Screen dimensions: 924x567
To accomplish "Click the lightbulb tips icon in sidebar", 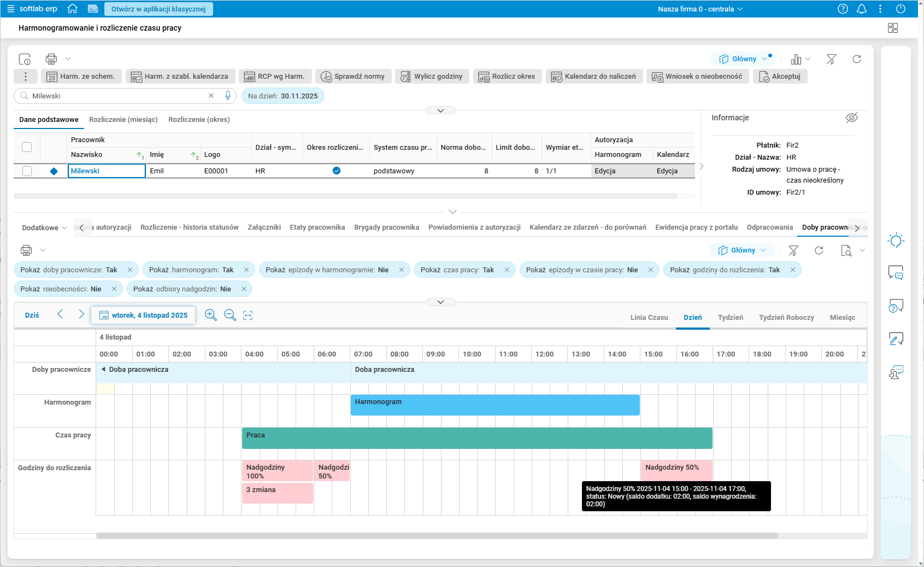I will click(896, 241).
